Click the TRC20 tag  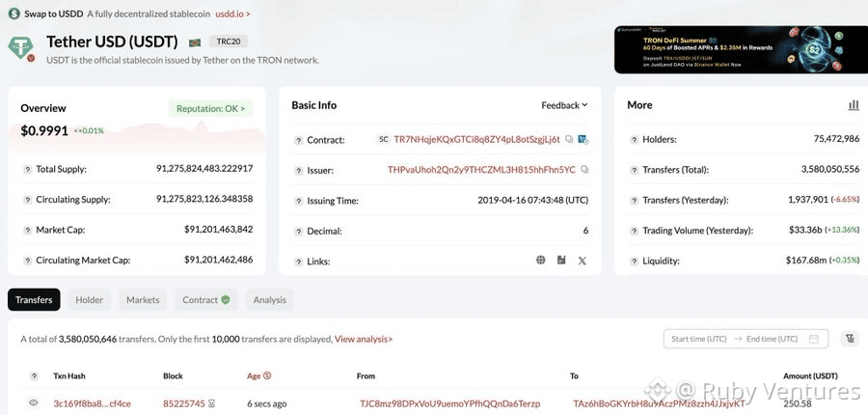click(x=228, y=41)
